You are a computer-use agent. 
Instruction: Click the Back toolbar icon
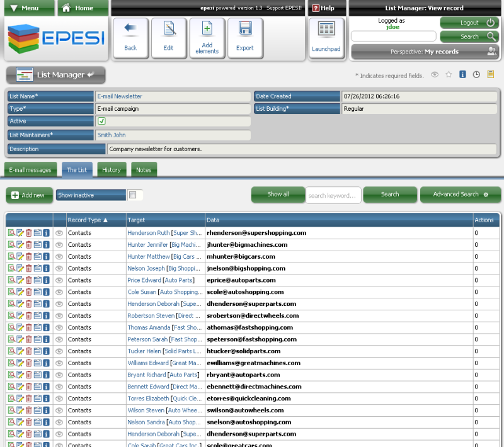pyautogui.click(x=130, y=38)
